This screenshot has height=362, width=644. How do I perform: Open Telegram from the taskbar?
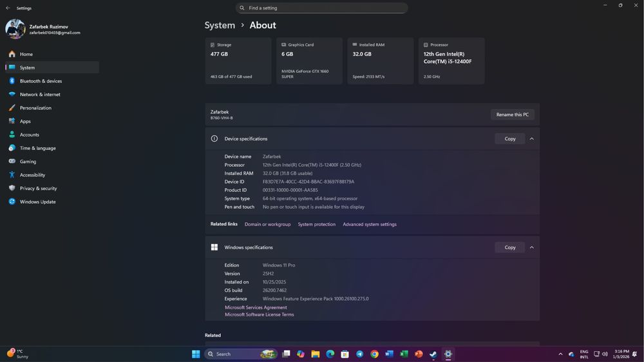click(360, 354)
